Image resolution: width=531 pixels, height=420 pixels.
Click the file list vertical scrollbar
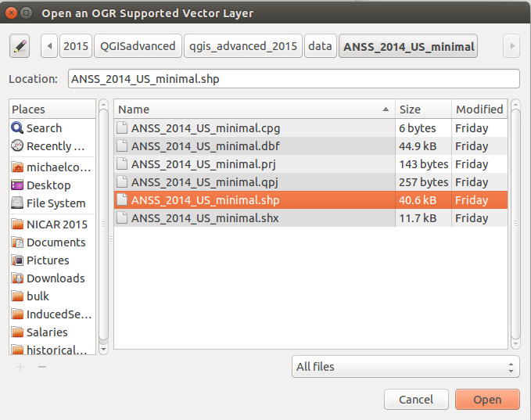click(515, 224)
